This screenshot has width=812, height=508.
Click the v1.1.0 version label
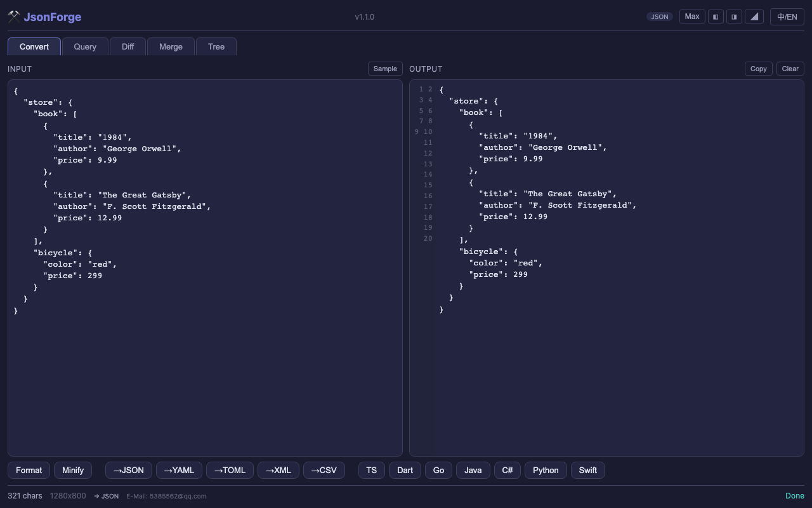(x=365, y=17)
